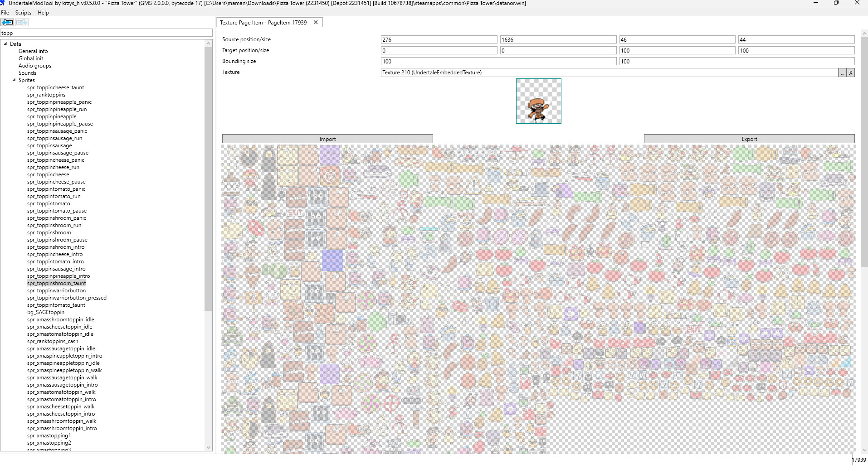Select spr_toppinpineapple_intro sprite
This screenshot has height=465, width=868.
(x=59, y=276)
